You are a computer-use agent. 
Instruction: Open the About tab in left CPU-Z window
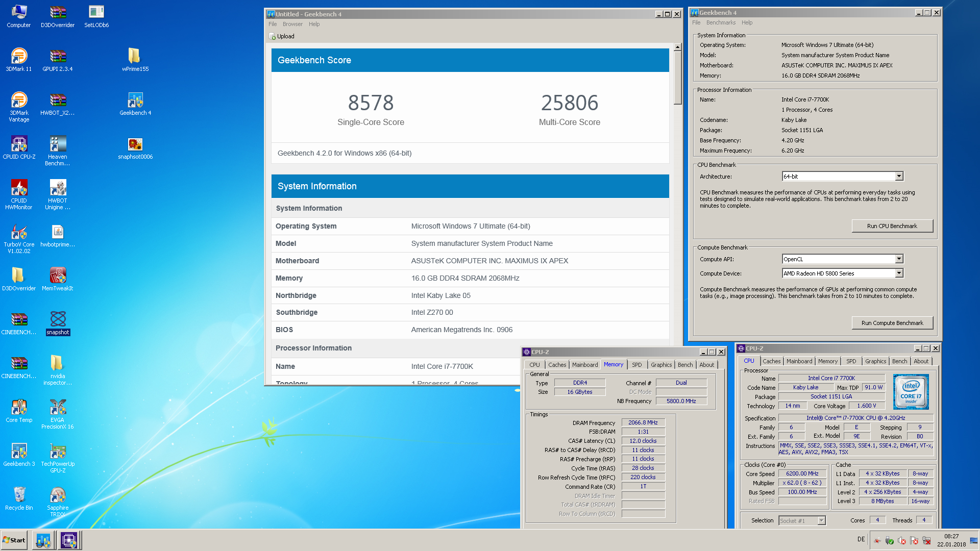(706, 365)
